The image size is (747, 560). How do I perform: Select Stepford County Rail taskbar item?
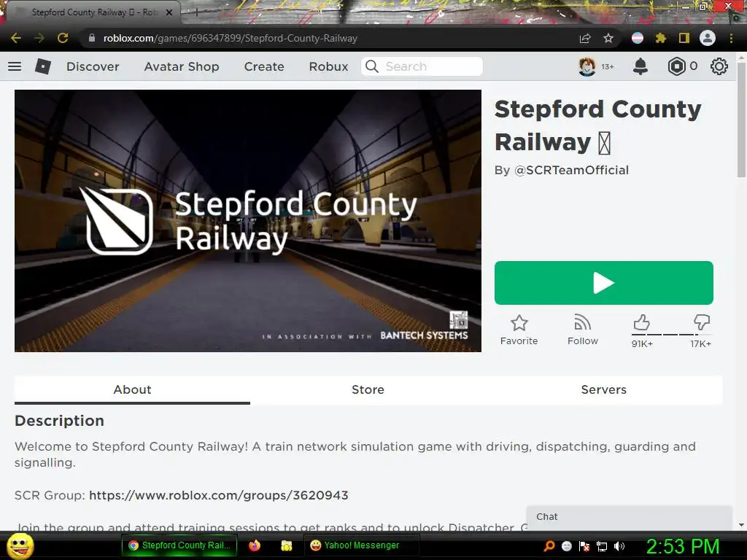[179, 545]
